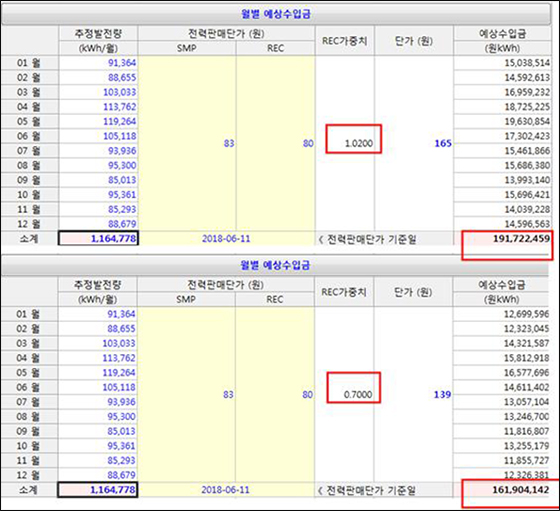Click 88,679 generation in the 165-won table
Image resolution: width=560 pixels, height=511 pixels.
(122, 224)
